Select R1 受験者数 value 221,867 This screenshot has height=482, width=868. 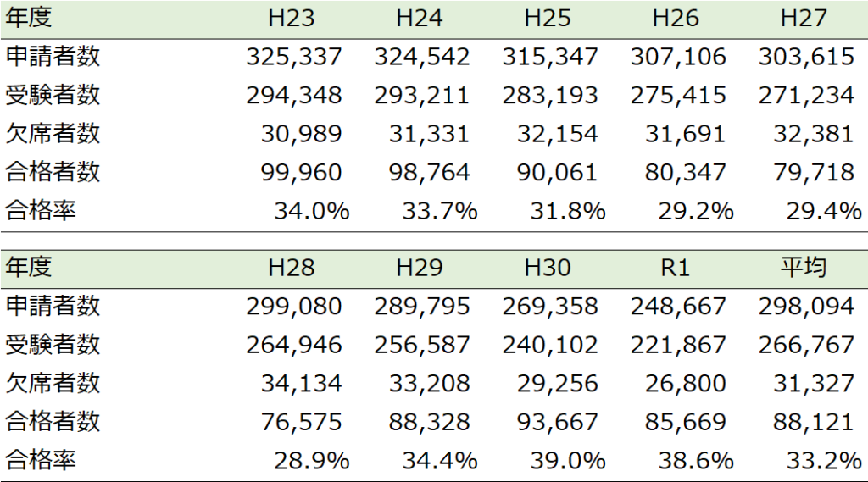pyautogui.click(x=678, y=345)
